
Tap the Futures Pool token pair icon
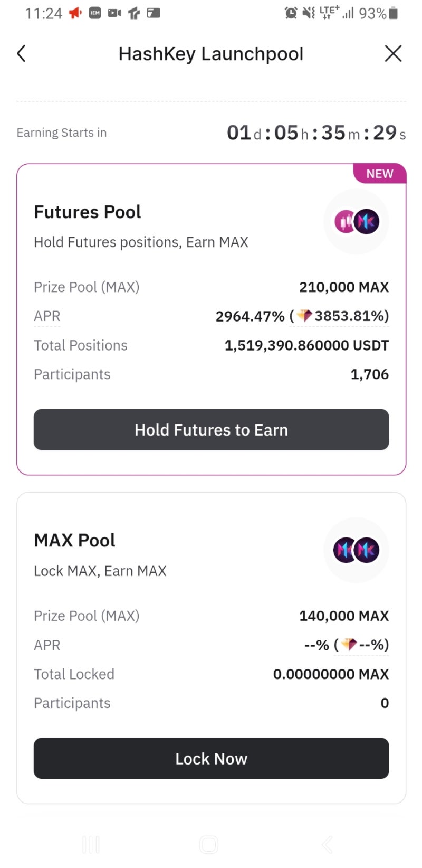(x=356, y=222)
